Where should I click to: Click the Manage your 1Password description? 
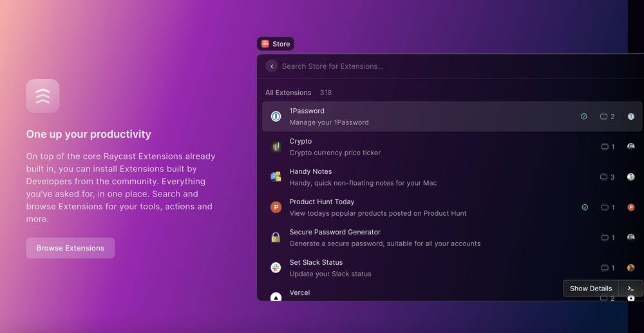click(329, 122)
